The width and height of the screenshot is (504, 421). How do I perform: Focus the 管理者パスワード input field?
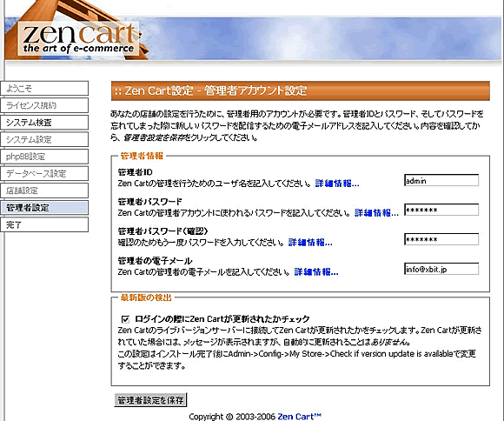[x=441, y=210]
